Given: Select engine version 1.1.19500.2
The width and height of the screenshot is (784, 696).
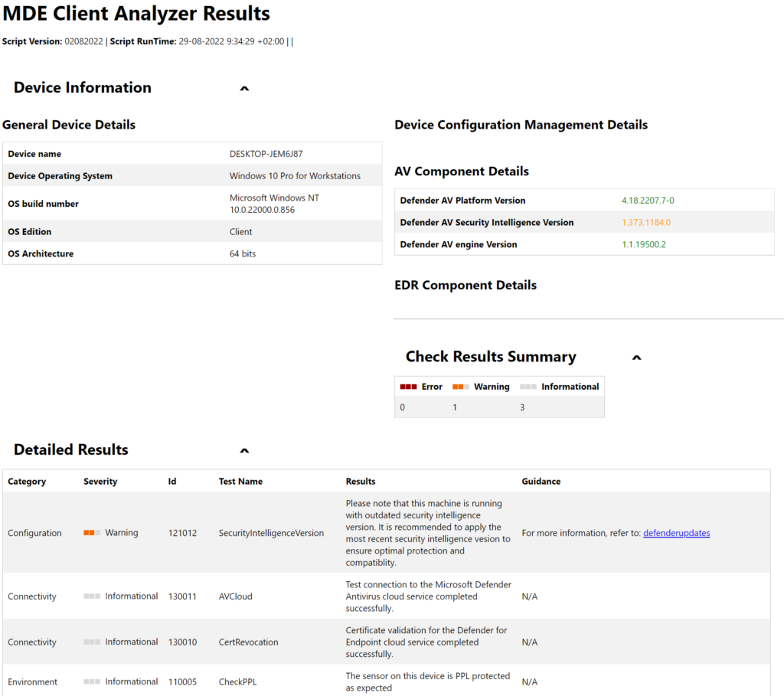Looking at the screenshot, I should [643, 244].
